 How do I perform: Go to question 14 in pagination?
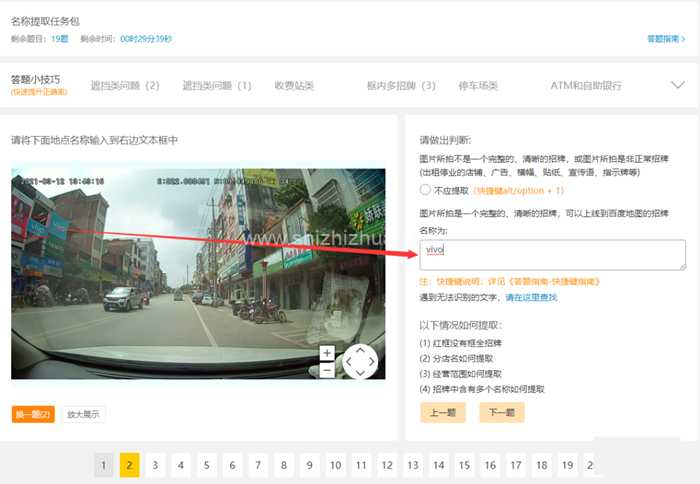pos(439,465)
